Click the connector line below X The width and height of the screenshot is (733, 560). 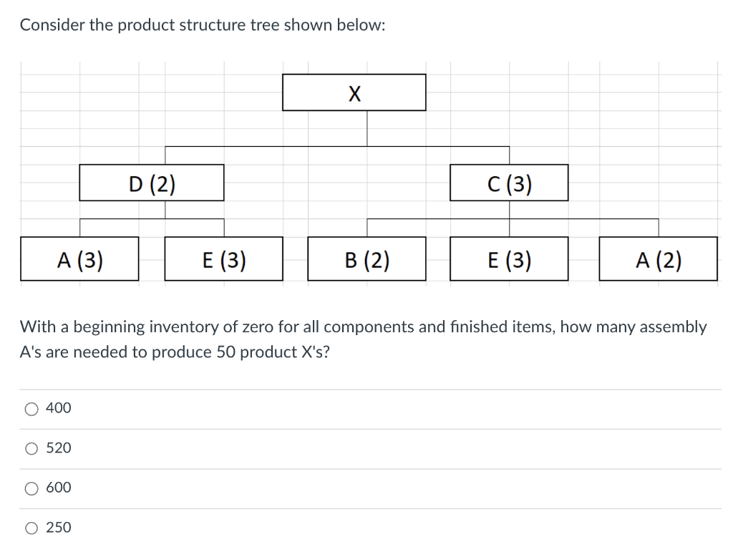[x=366, y=127]
